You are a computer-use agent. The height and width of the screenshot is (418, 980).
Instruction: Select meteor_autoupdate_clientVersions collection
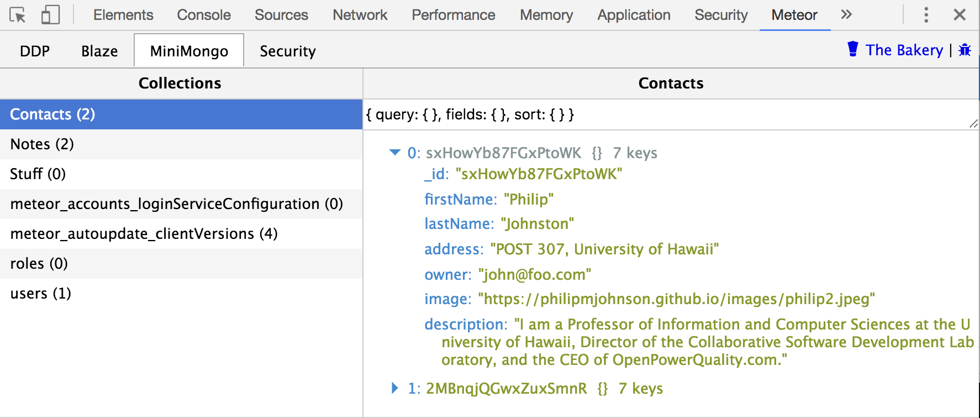click(x=144, y=234)
